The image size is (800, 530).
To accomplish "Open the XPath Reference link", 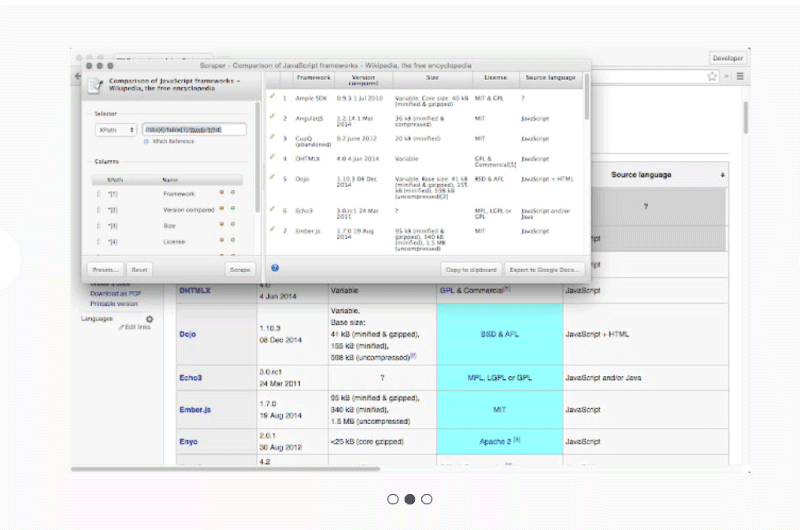I will [173, 141].
